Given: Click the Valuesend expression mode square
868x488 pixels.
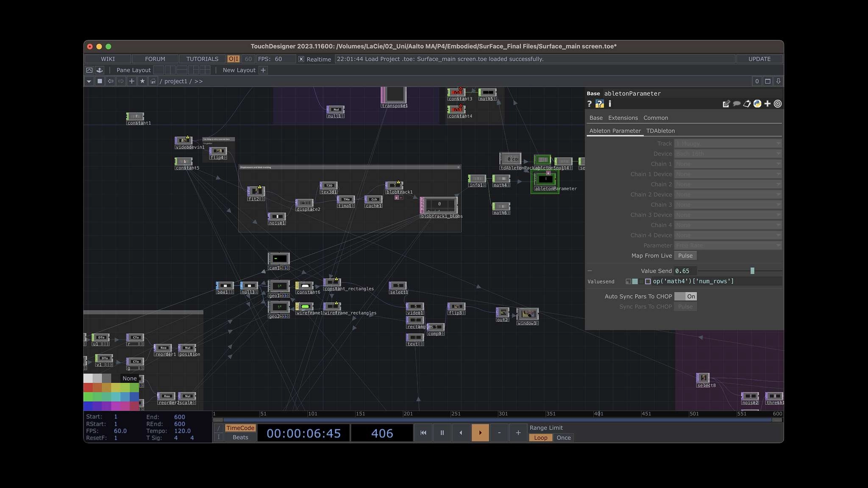Looking at the screenshot, I should (x=648, y=281).
